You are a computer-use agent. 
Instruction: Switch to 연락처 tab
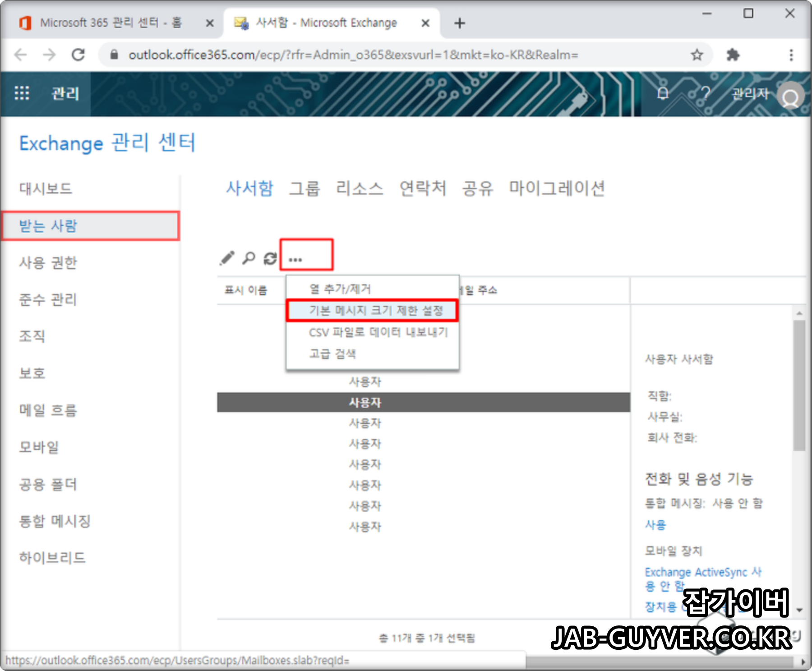tap(423, 188)
